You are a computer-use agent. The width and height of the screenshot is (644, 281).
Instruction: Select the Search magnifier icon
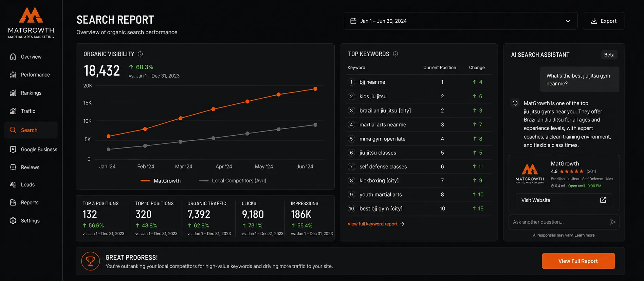[x=13, y=130]
